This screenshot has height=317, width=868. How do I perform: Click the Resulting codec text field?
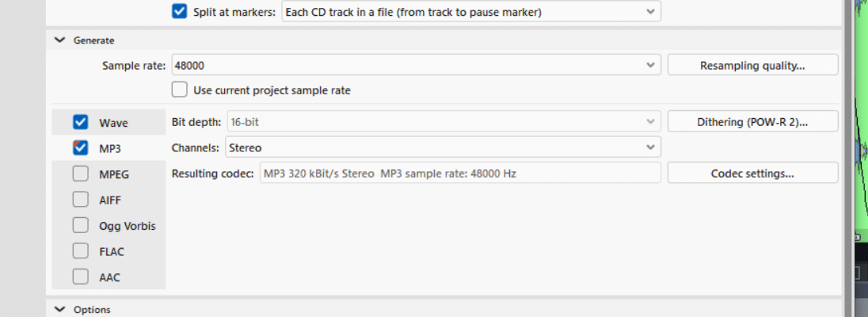point(459,173)
